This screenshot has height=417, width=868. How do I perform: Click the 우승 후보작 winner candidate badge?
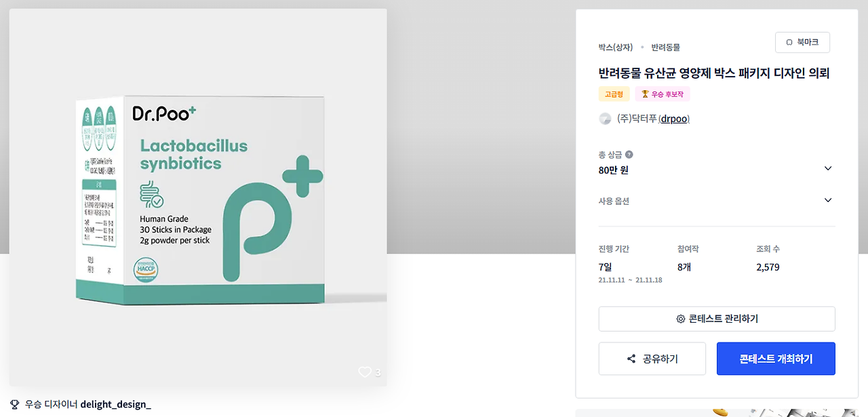pyautogui.click(x=663, y=94)
